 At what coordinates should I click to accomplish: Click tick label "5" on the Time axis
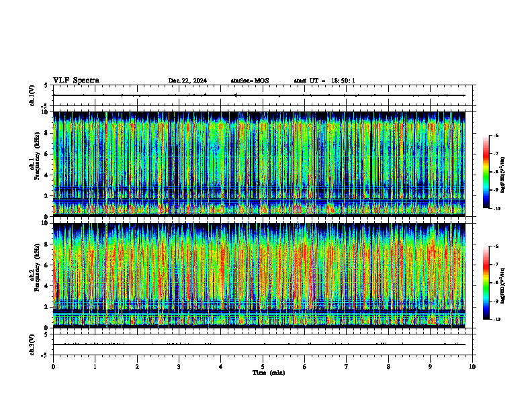[x=263, y=367]
